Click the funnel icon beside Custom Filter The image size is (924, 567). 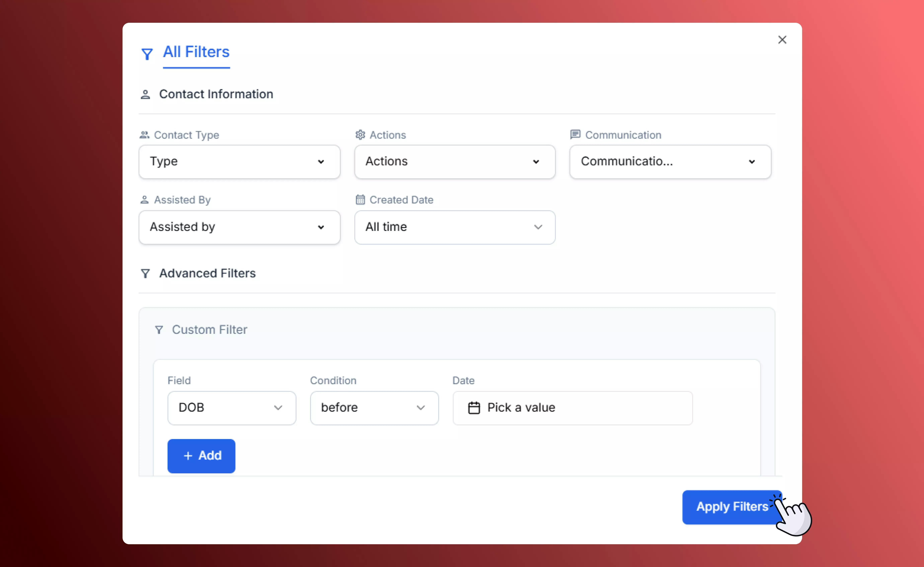[x=159, y=330]
